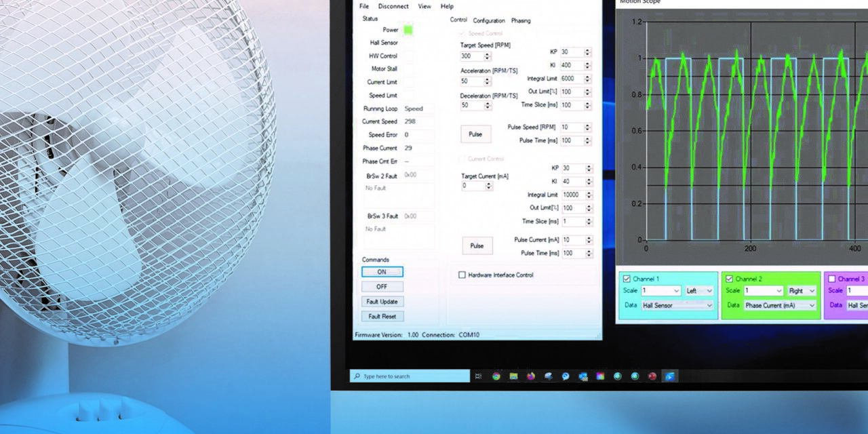Switch to the Configuration tab

489,20
